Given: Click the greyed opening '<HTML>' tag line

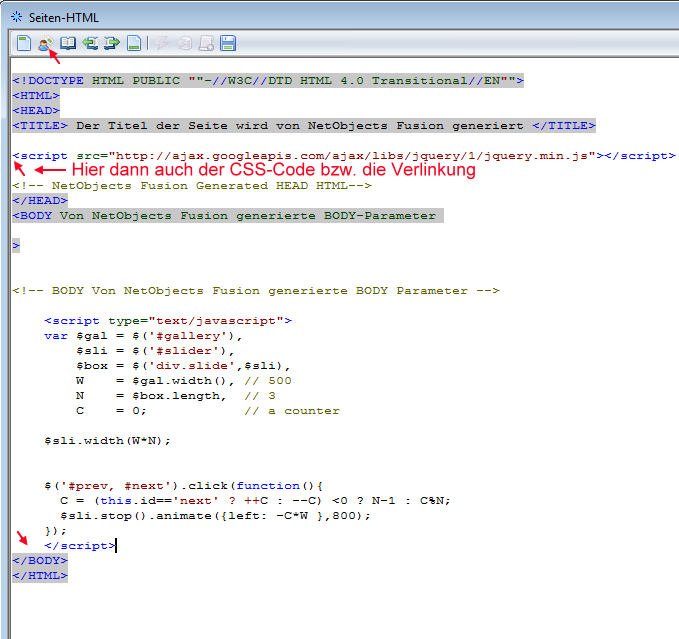Looking at the screenshot, I should tap(36, 96).
